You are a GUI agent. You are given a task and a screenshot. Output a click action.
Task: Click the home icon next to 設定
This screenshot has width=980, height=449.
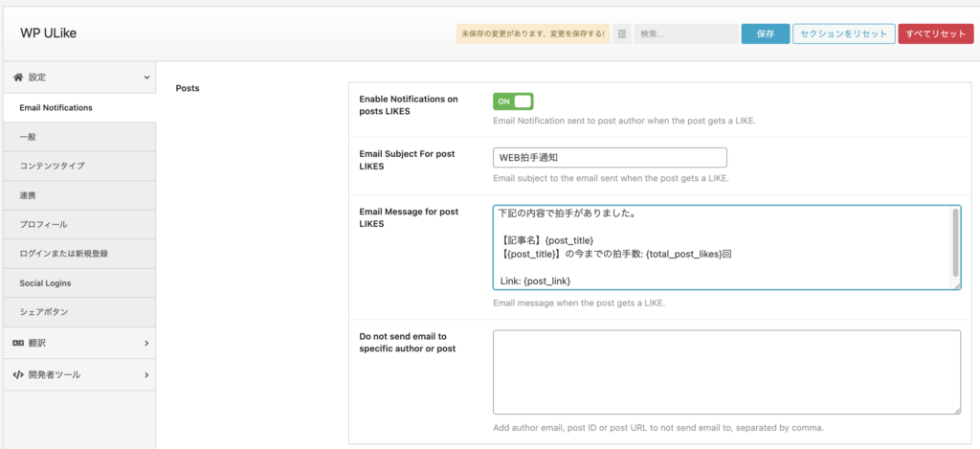[x=18, y=77]
